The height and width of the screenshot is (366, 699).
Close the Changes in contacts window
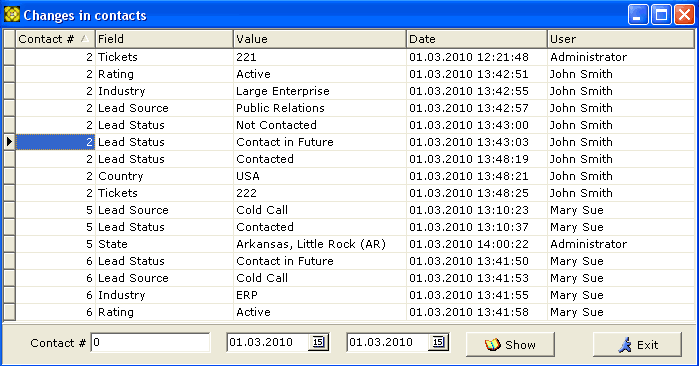tap(684, 15)
